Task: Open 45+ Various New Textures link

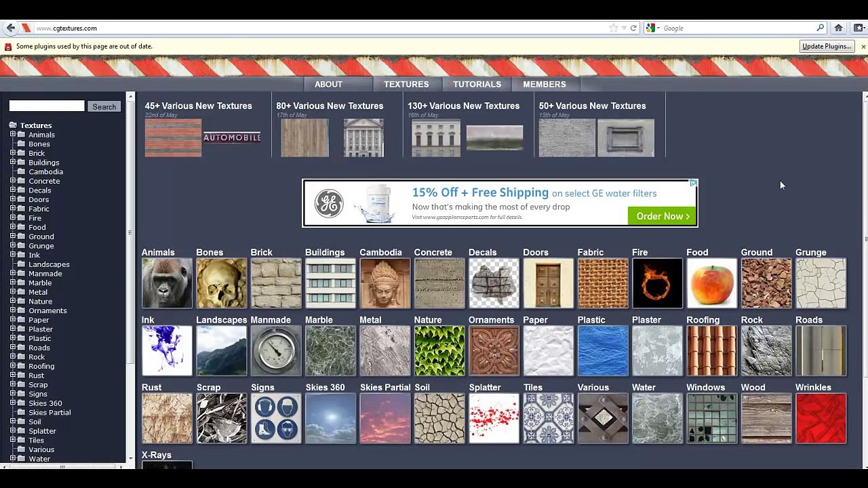Action: [198, 106]
